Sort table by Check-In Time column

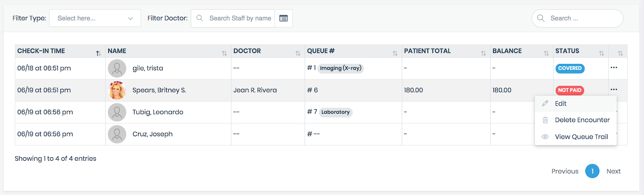[x=98, y=53]
